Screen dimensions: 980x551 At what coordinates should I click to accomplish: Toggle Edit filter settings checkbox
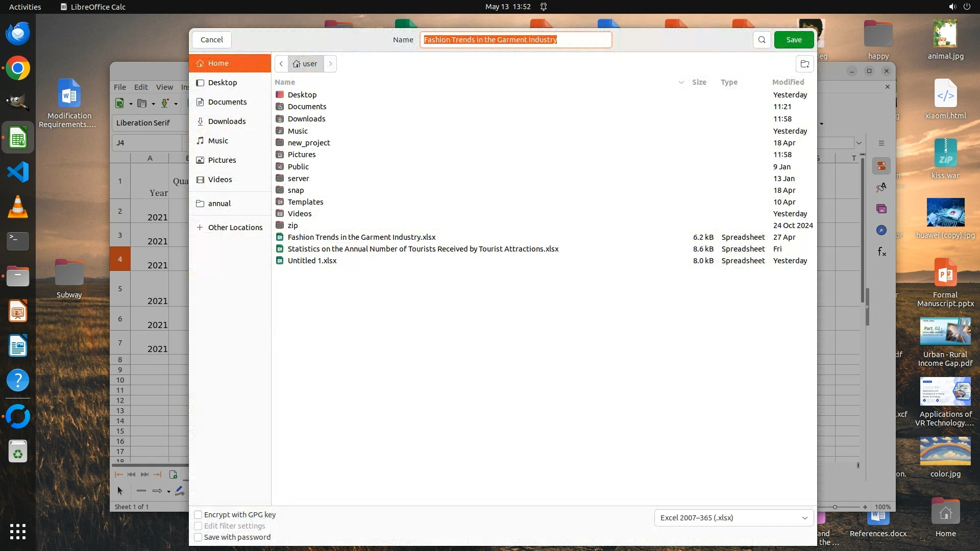(x=199, y=526)
